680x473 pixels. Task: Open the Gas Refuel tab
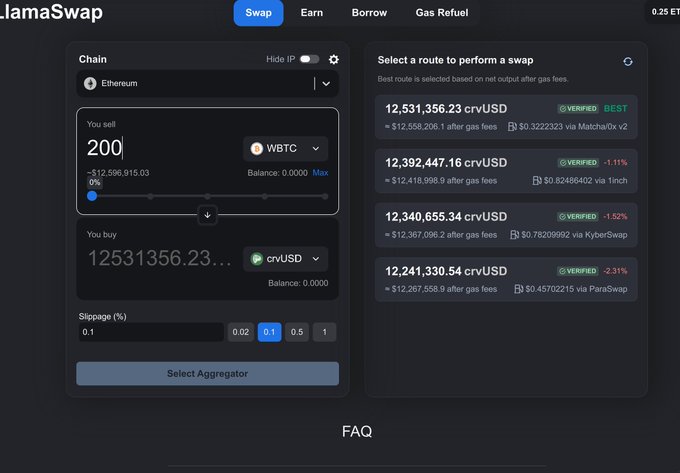pos(442,13)
